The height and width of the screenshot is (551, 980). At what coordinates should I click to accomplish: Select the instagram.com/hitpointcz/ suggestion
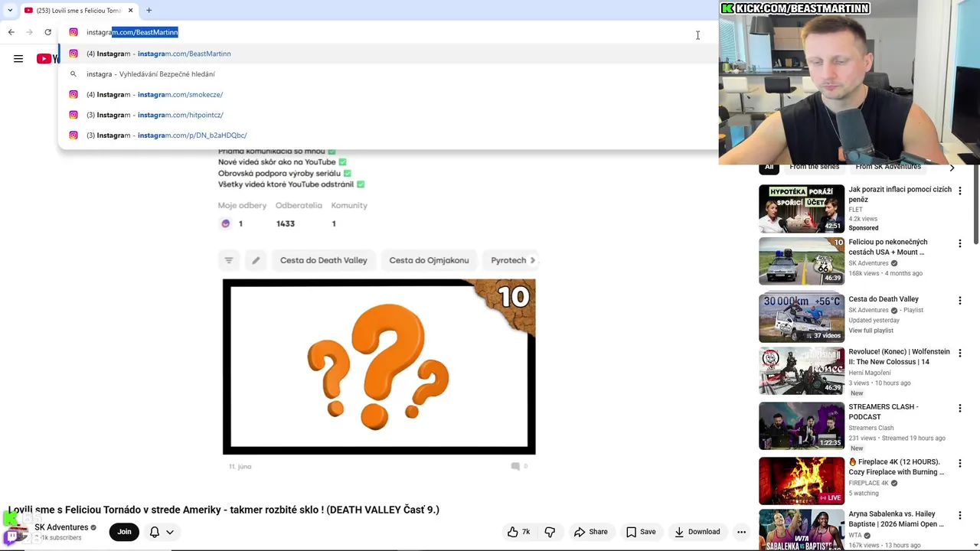point(388,115)
